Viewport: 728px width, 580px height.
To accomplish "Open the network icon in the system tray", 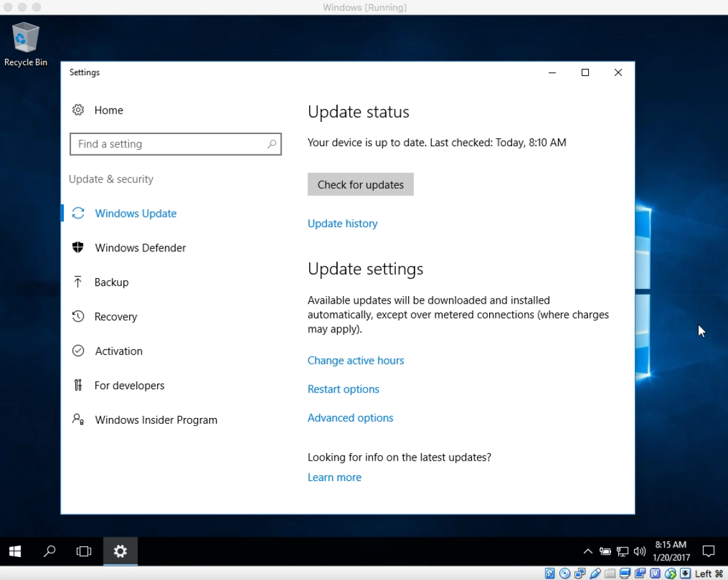I will click(x=622, y=551).
